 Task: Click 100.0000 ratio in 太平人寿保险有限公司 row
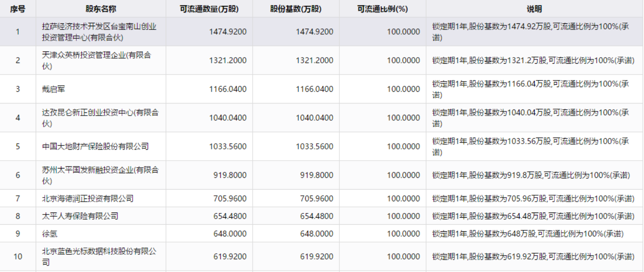pyautogui.click(x=404, y=216)
